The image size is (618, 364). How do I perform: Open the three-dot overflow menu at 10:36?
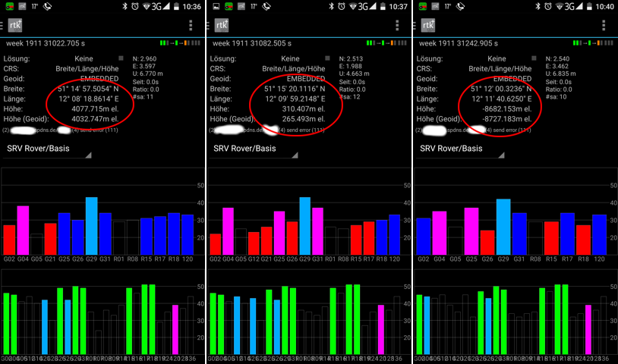[x=191, y=26]
